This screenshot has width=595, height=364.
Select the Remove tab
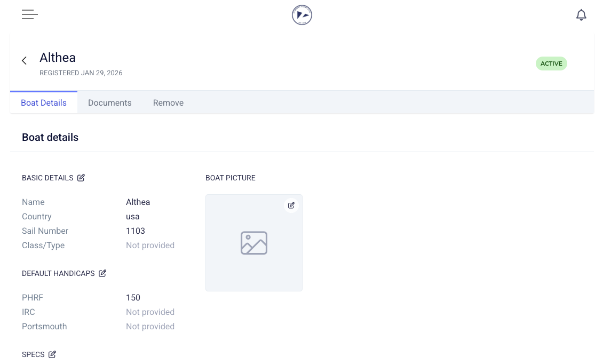click(x=168, y=103)
